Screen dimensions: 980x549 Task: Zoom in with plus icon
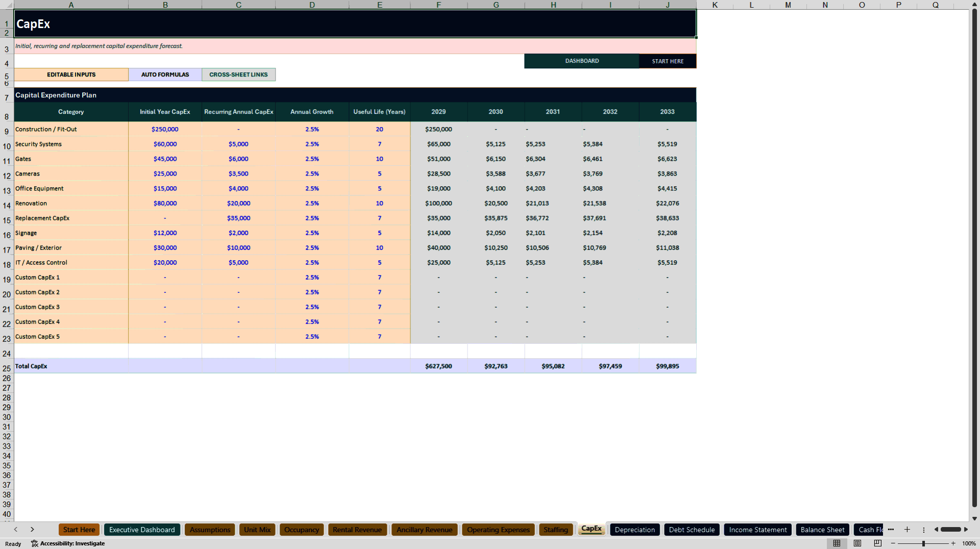click(x=953, y=543)
